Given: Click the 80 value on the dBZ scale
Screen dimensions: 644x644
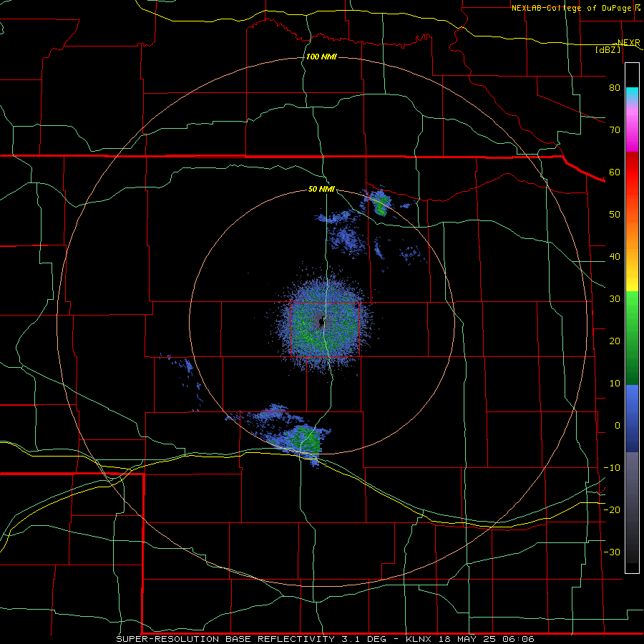Looking at the screenshot, I should coord(615,88).
